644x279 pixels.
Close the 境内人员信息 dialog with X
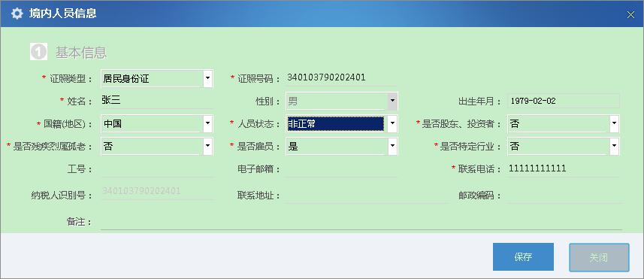pyautogui.click(x=631, y=15)
